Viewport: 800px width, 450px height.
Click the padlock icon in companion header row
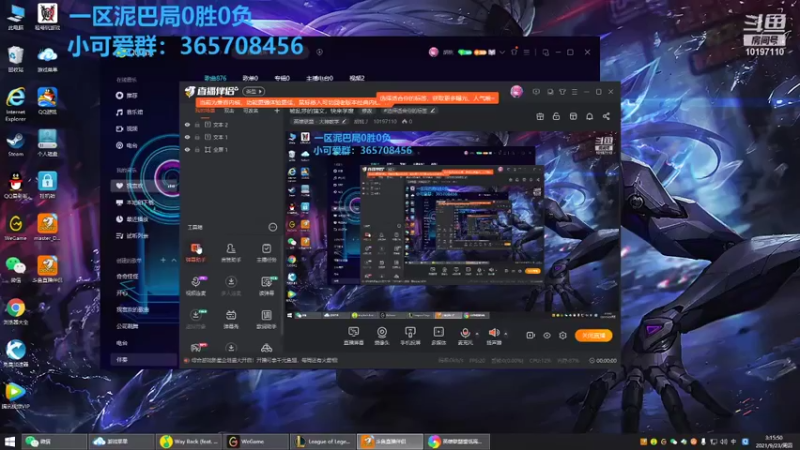tap(556, 116)
